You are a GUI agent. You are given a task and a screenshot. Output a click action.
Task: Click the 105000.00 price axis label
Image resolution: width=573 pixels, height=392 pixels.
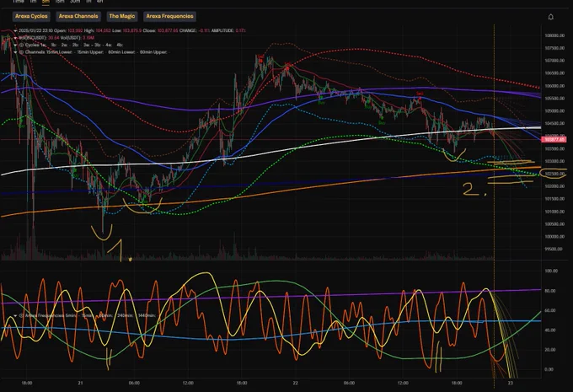coord(554,110)
